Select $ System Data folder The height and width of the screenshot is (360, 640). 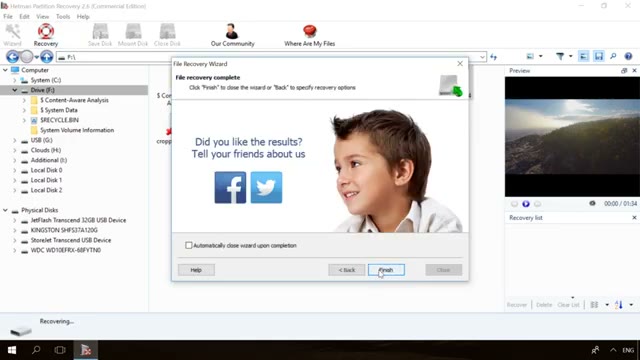pos(58,110)
